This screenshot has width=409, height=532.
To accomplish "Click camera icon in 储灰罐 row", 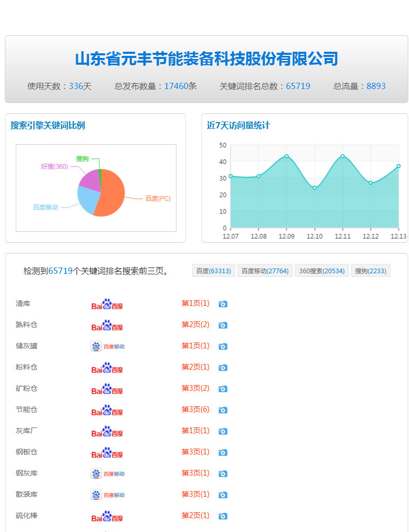I will (x=223, y=347).
